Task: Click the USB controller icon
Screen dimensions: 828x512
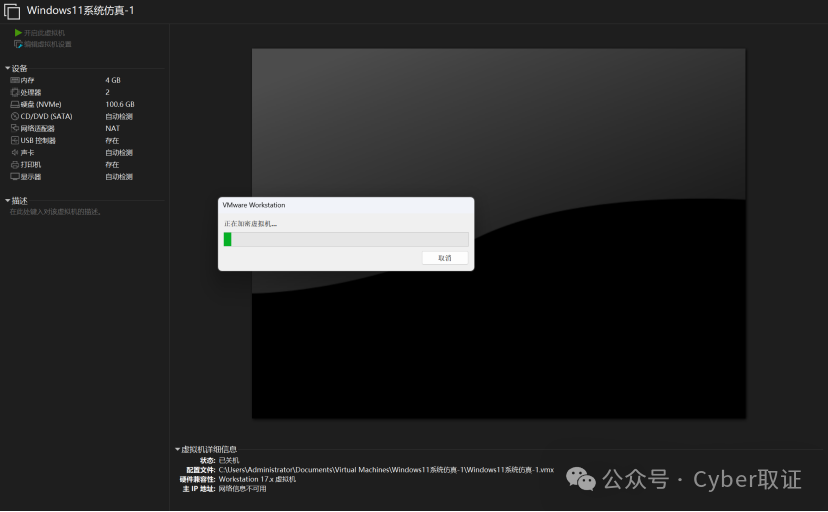Action: point(15,140)
